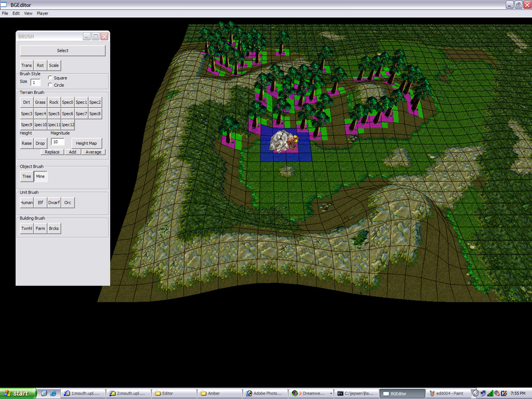This screenshot has width=532, height=399.
Task: Open the Dreamweaver taskbar item
Action: tap(311, 393)
